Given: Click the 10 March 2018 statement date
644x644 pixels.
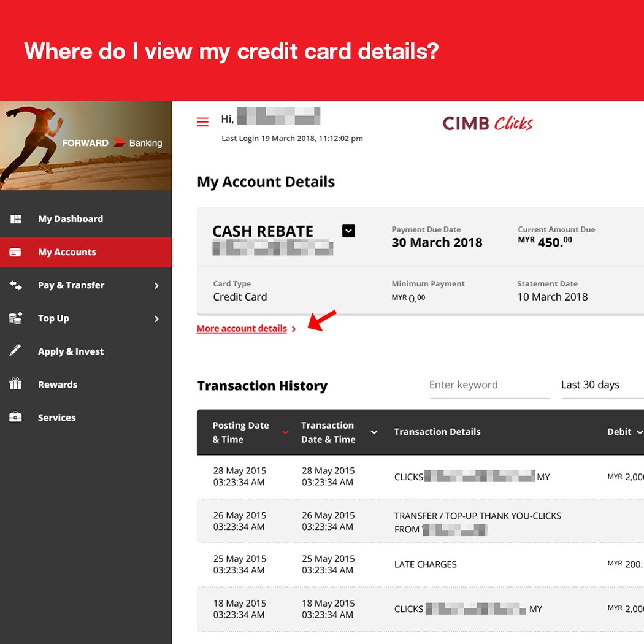Looking at the screenshot, I should 553,297.
